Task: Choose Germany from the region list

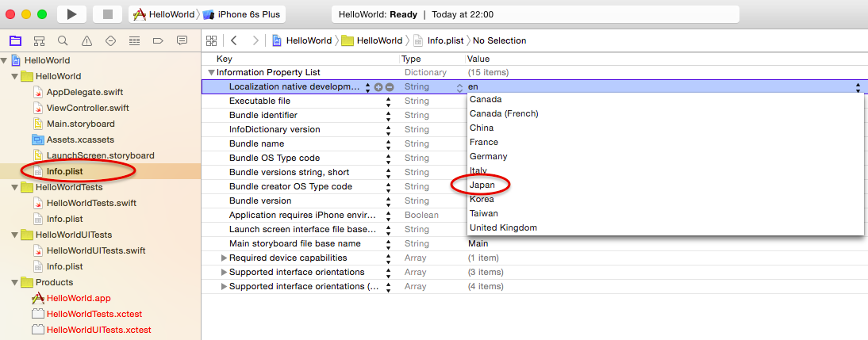Action: pyautogui.click(x=488, y=156)
